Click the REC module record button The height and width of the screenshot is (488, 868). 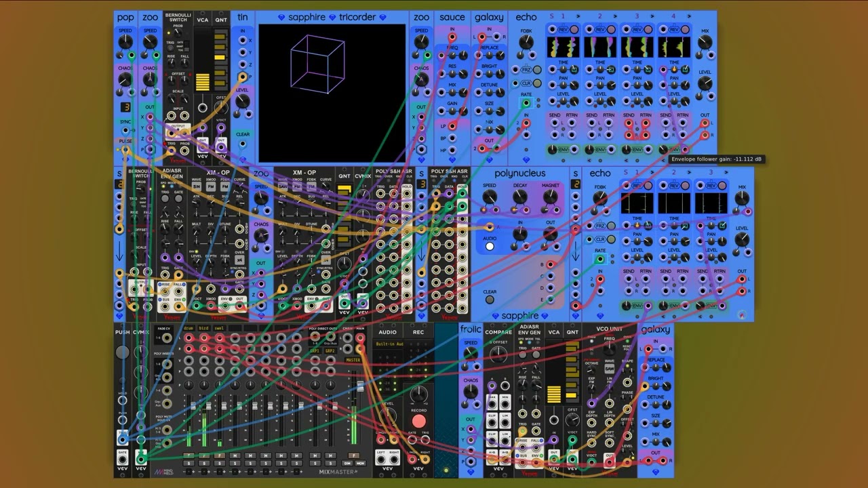(419, 422)
